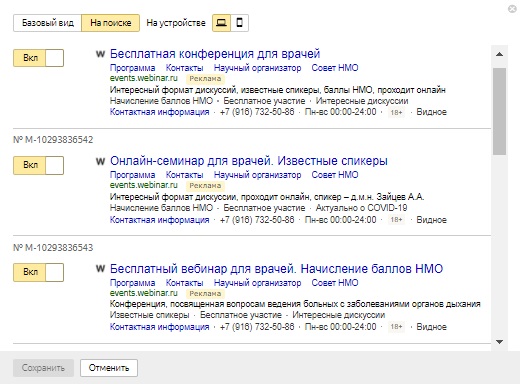Click 'Известные спикеры' callout in third ad
The image size is (520, 384).
[x=150, y=315]
